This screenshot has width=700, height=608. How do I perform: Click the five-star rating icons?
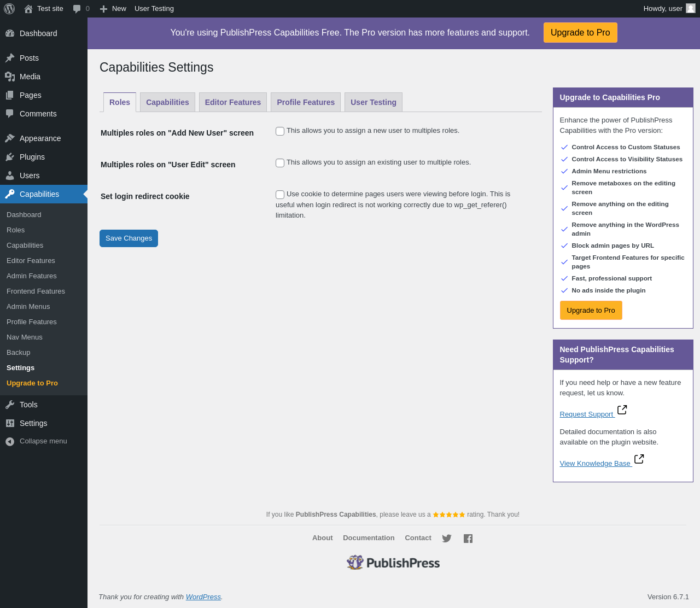click(449, 515)
